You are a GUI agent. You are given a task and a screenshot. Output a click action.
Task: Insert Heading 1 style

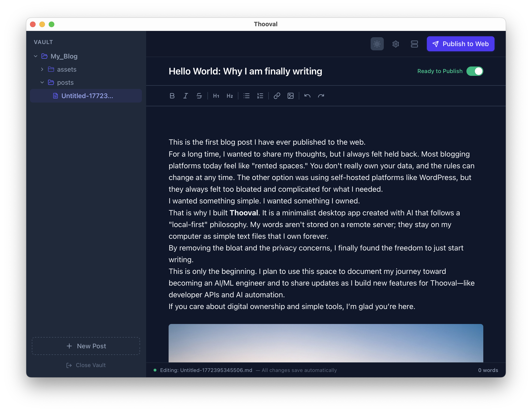click(216, 96)
